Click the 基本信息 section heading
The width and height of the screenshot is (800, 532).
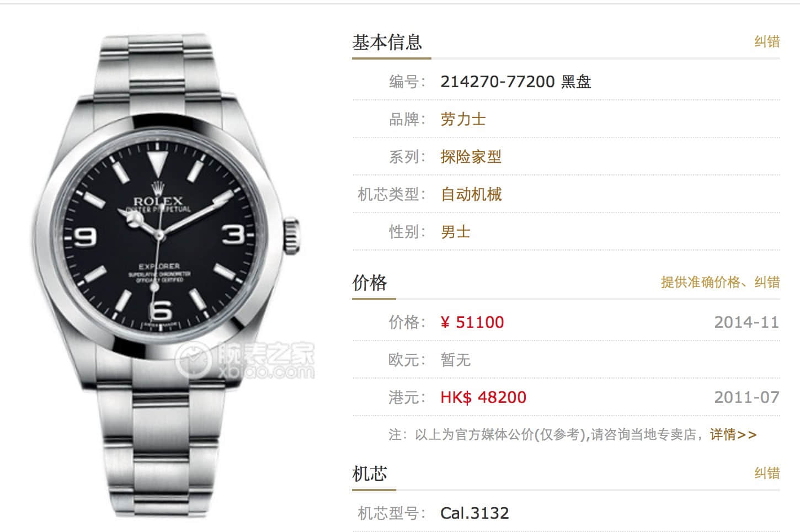tap(387, 42)
